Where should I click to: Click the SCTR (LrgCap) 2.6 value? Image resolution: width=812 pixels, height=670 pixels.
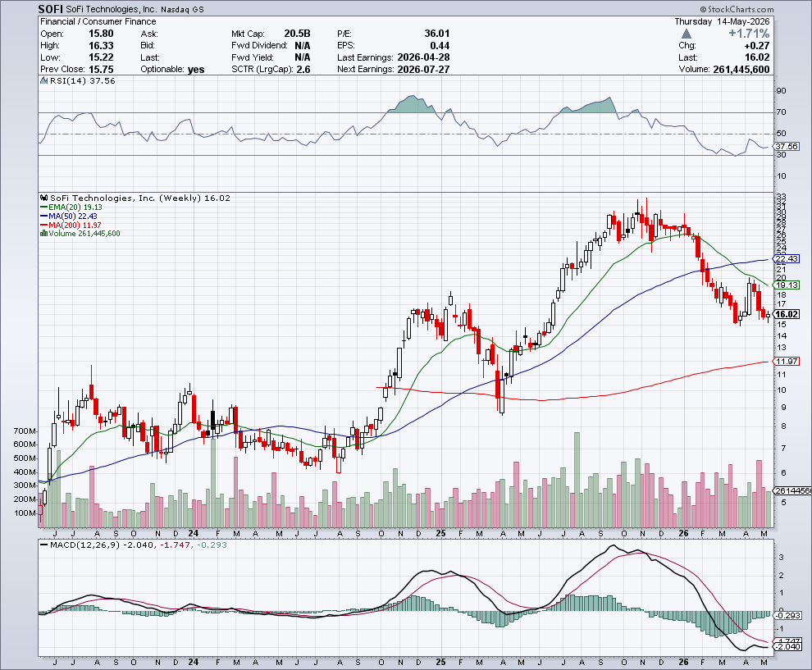coord(303,70)
